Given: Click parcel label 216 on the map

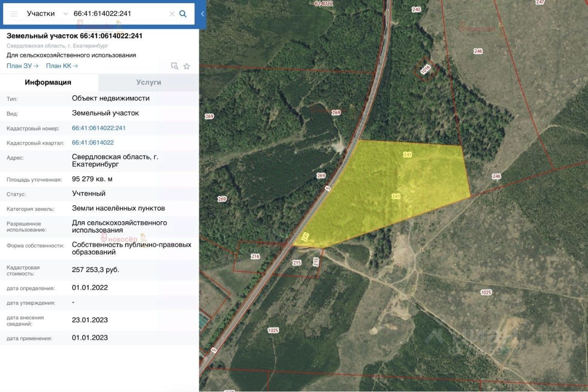Looking at the screenshot, I should (255, 256).
